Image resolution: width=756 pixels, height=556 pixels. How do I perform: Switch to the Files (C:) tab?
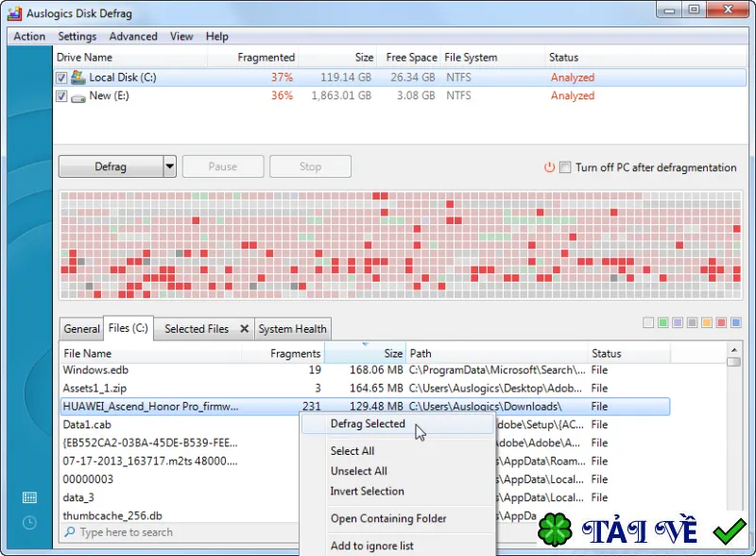tap(129, 328)
